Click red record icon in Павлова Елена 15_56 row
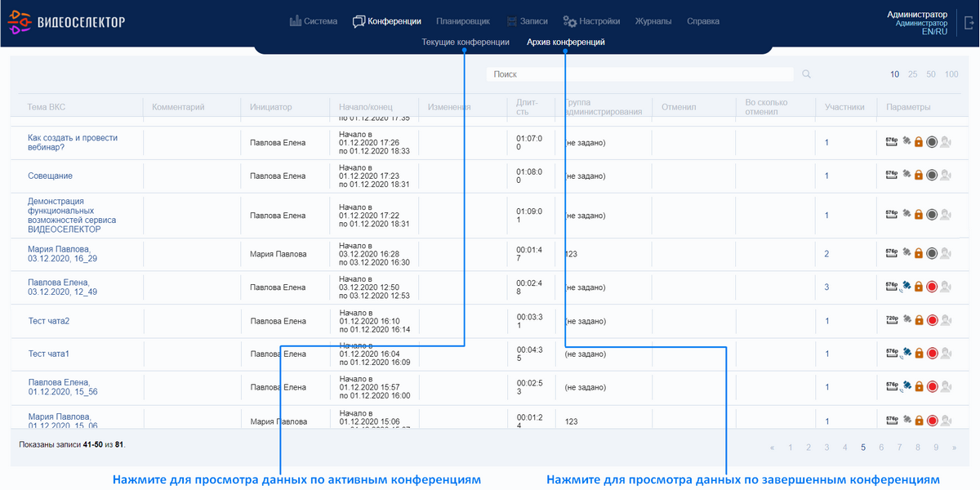 click(x=932, y=386)
